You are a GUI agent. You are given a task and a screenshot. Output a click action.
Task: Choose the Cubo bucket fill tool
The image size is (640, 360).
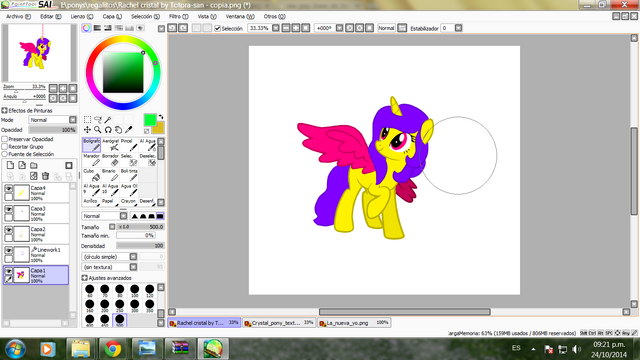91,175
